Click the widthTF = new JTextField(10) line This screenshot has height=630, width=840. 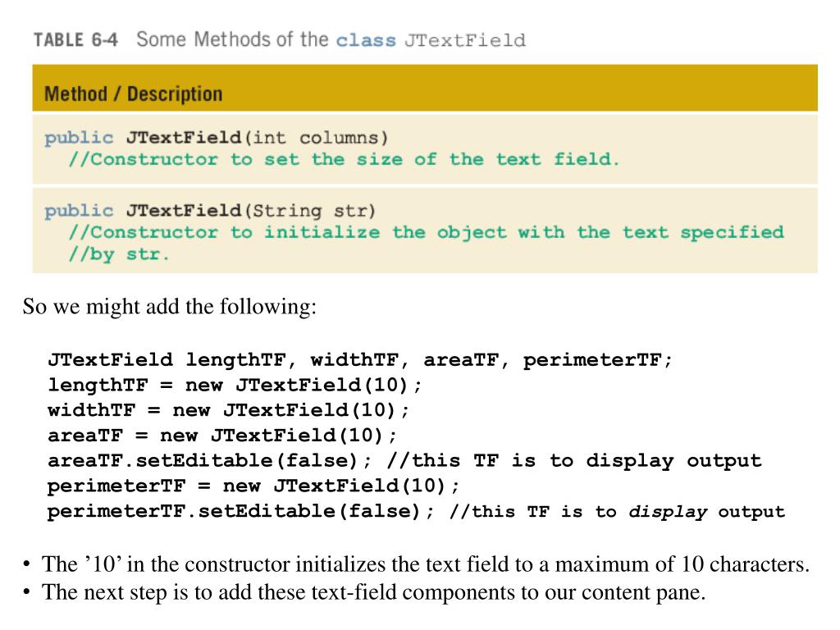click(228, 410)
